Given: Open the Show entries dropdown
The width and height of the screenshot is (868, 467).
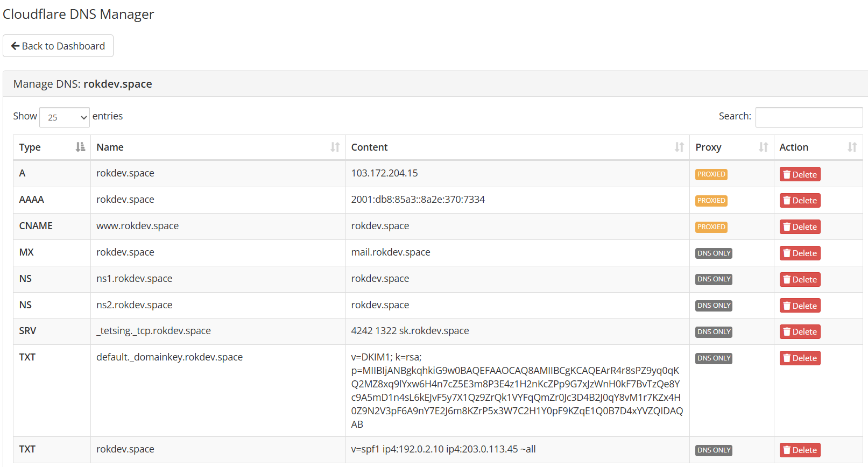Looking at the screenshot, I should pyautogui.click(x=65, y=117).
